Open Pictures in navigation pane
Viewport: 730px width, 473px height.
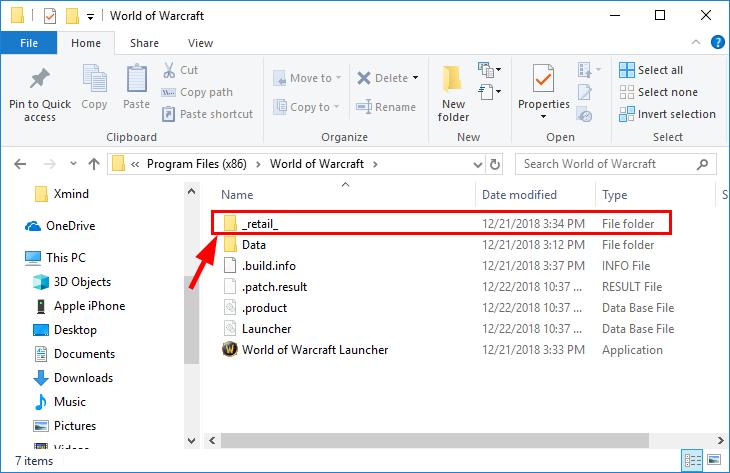[x=65, y=426]
